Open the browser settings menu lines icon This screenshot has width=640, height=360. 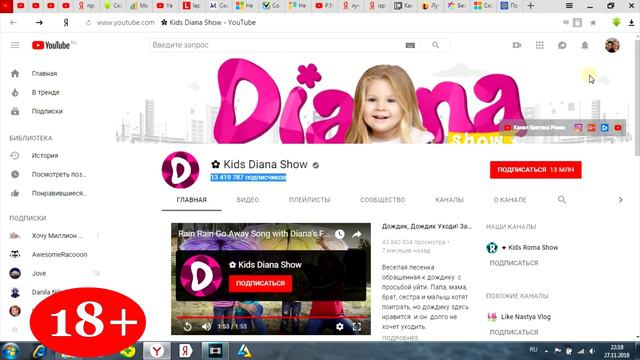(569, 6)
